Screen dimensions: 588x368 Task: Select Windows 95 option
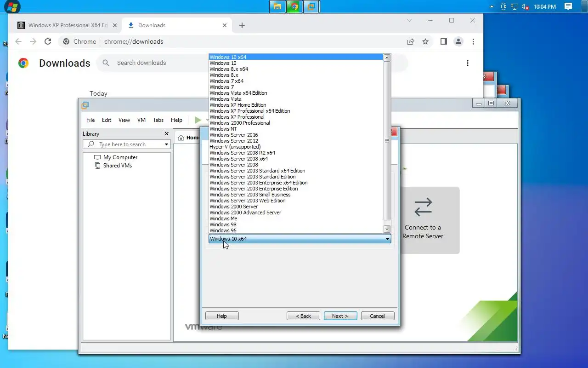tap(296, 230)
